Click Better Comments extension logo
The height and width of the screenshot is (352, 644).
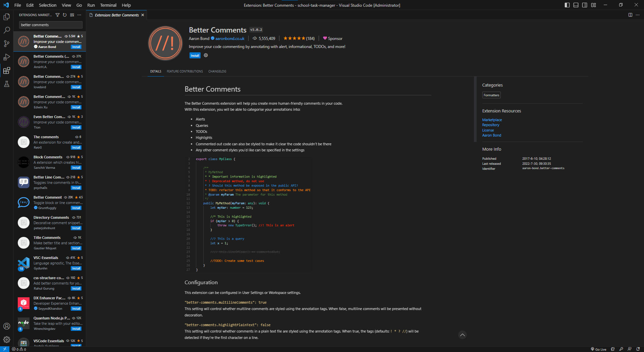(165, 43)
